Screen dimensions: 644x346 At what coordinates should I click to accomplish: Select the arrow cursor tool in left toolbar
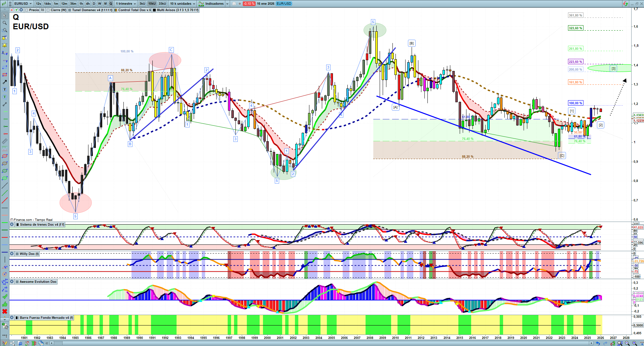point(5,15)
